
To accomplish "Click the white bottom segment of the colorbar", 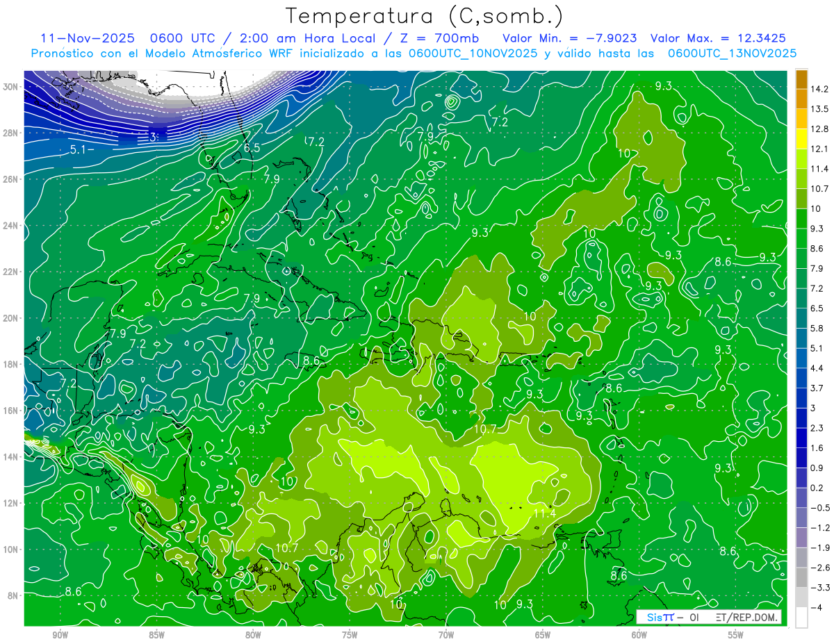I will tap(801, 617).
